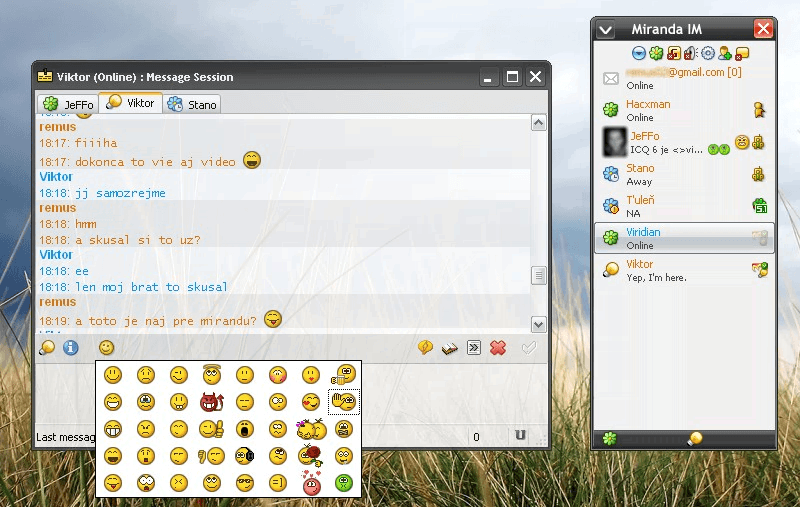The image size is (800, 507).
Task: Click the lightbulb protocol icon in chat toolbar
Action: 46,348
